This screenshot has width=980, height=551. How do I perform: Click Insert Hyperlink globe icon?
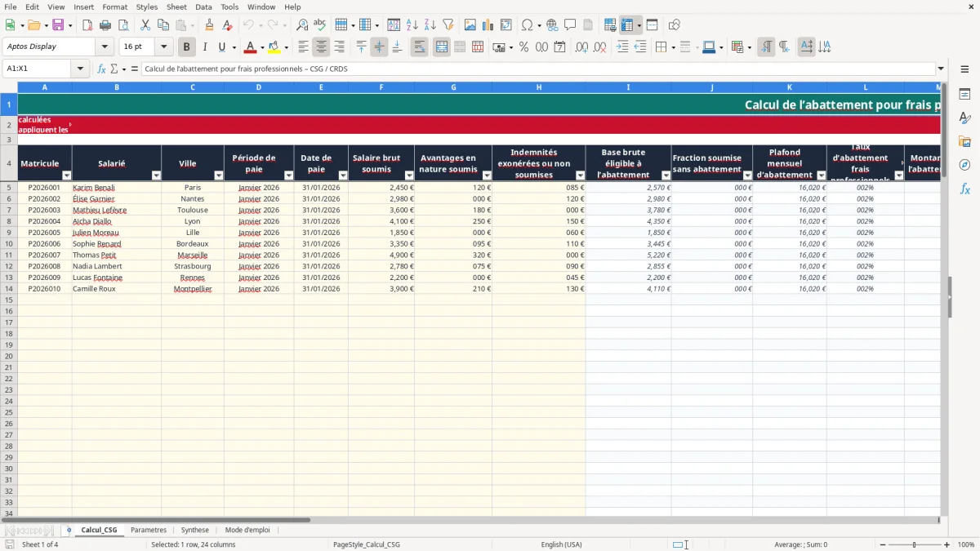tap(552, 25)
